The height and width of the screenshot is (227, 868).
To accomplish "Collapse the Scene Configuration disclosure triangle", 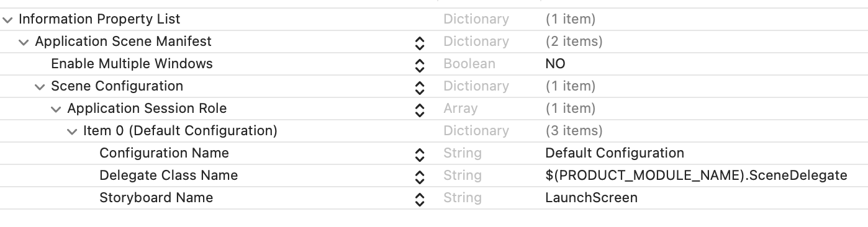I will tap(40, 86).
